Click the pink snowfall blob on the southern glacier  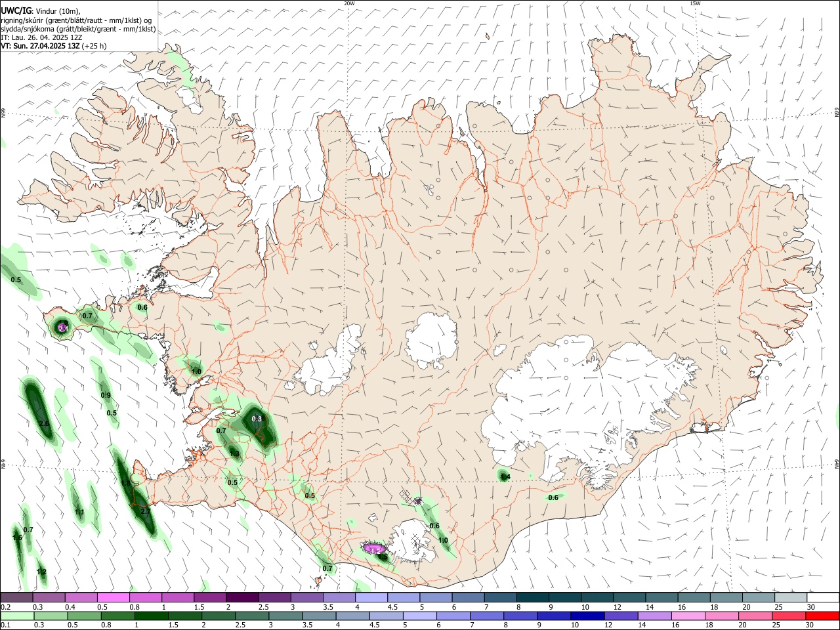[x=374, y=547]
